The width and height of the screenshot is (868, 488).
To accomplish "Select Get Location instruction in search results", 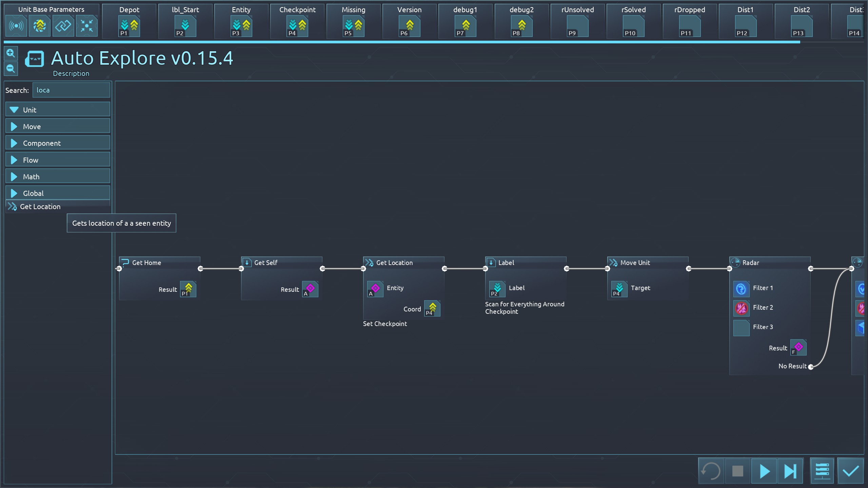I will pyautogui.click(x=40, y=207).
